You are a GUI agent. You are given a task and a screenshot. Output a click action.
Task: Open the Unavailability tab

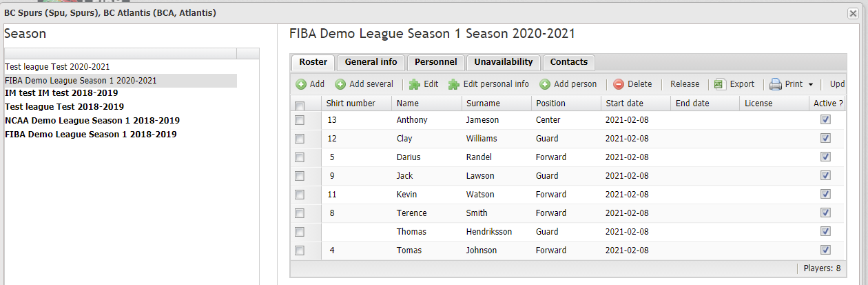coord(504,62)
